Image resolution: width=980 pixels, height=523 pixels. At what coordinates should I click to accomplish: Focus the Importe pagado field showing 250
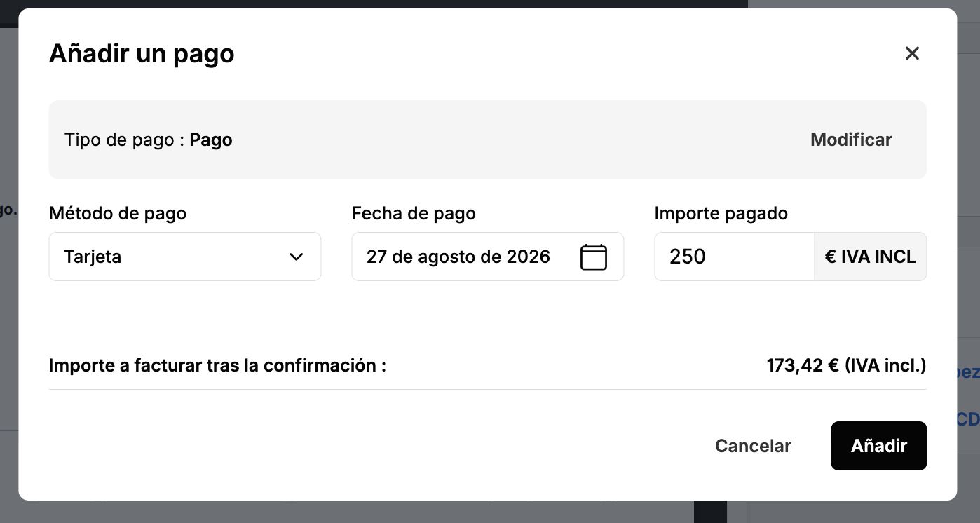pyautogui.click(x=735, y=257)
